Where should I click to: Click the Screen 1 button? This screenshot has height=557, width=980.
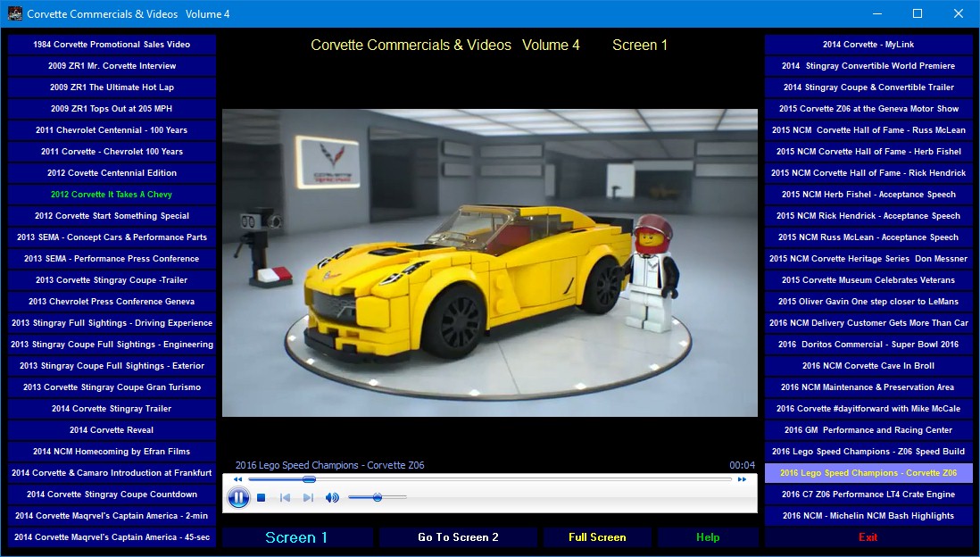pos(296,537)
